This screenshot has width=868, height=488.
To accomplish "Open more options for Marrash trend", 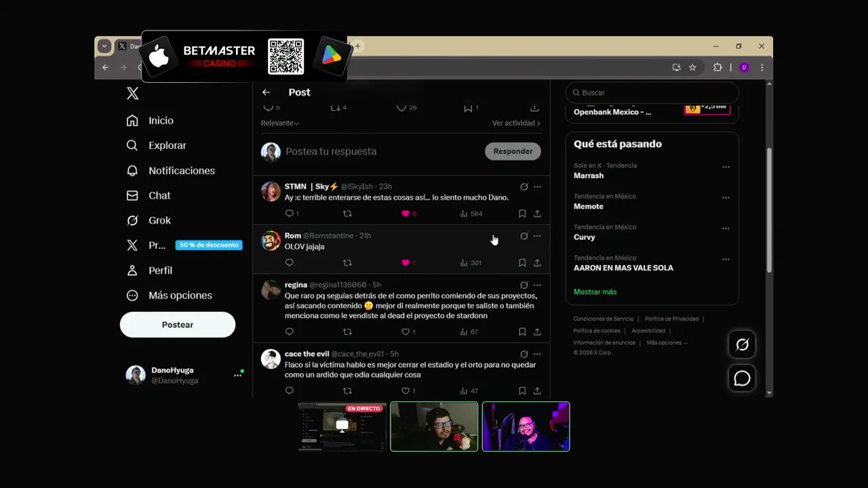I will pos(726,167).
